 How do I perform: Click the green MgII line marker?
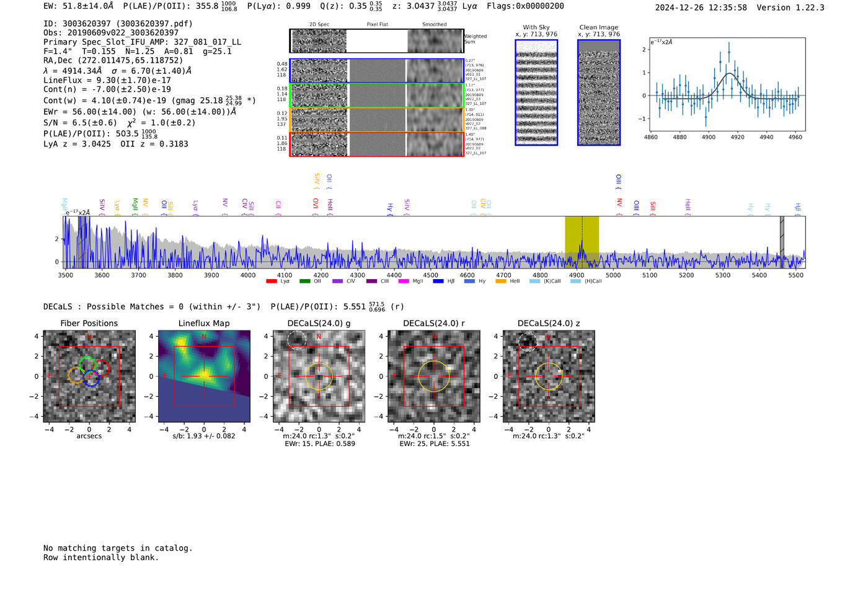click(x=135, y=207)
